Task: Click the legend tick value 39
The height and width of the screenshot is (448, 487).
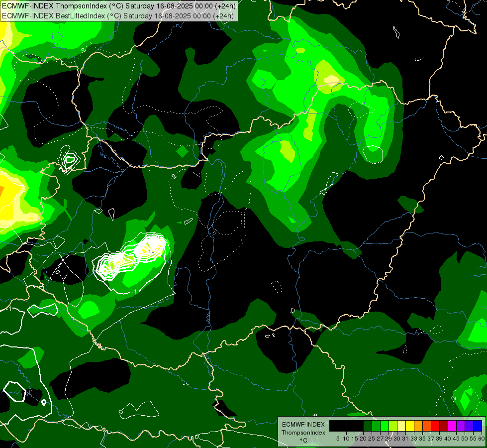Action: [439, 439]
